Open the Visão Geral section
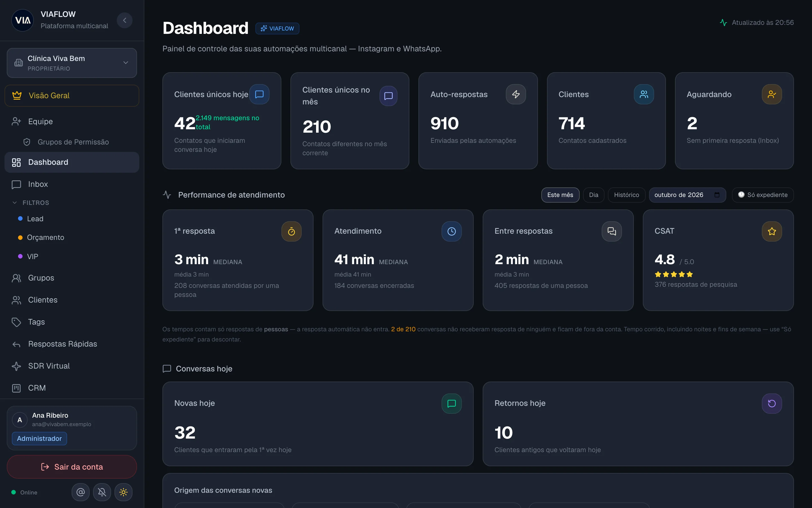812x508 pixels. pos(72,96)
